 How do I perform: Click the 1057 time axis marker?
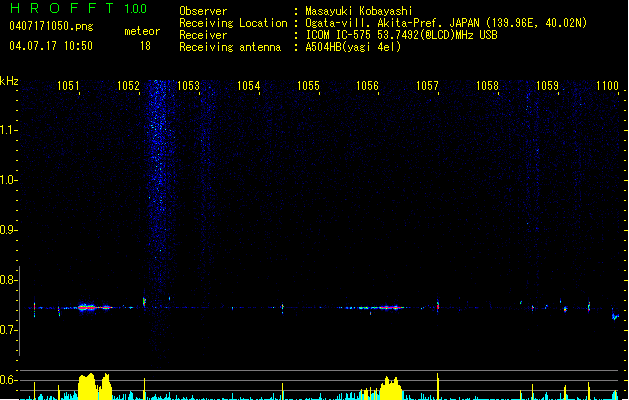pos(427,85)
